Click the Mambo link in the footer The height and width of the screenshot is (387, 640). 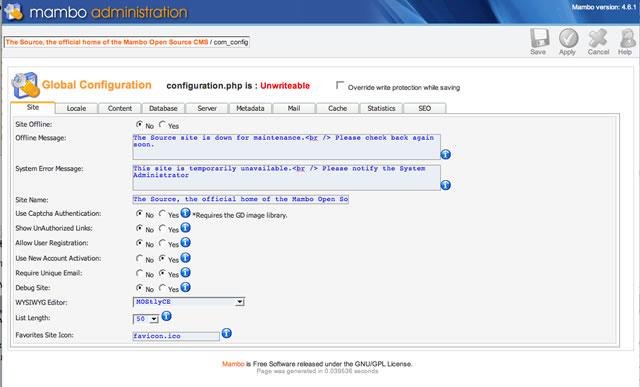click(x=233, y=364)
